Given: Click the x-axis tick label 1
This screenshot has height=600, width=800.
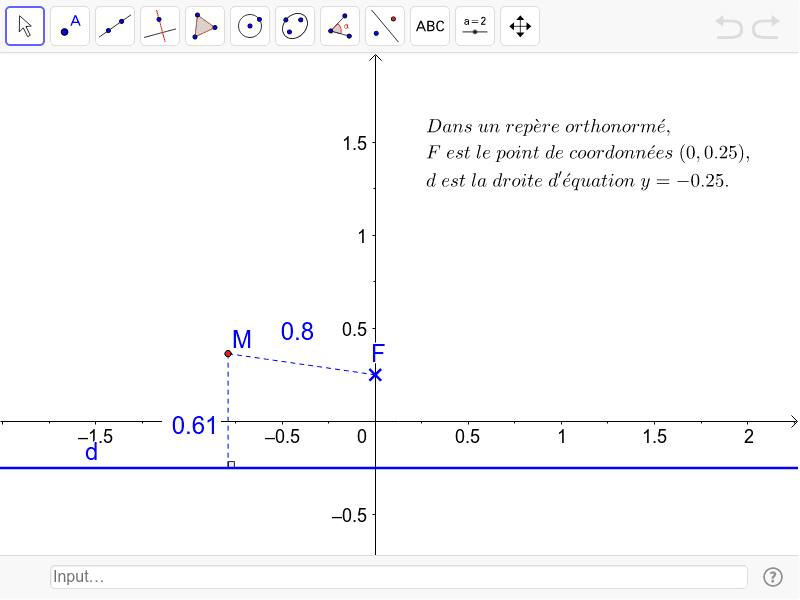Looking at the screenshot, I should pyautogui.click(x=562, y=437).
